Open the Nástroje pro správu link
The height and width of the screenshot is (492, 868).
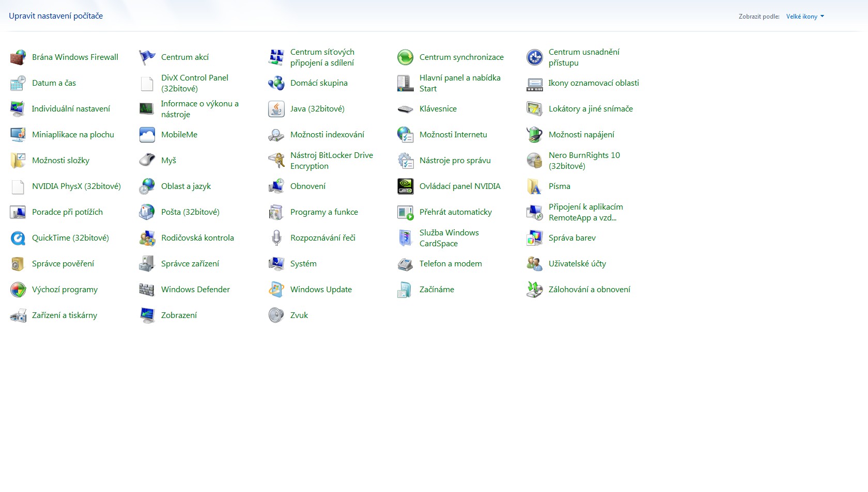click(455, 161)
